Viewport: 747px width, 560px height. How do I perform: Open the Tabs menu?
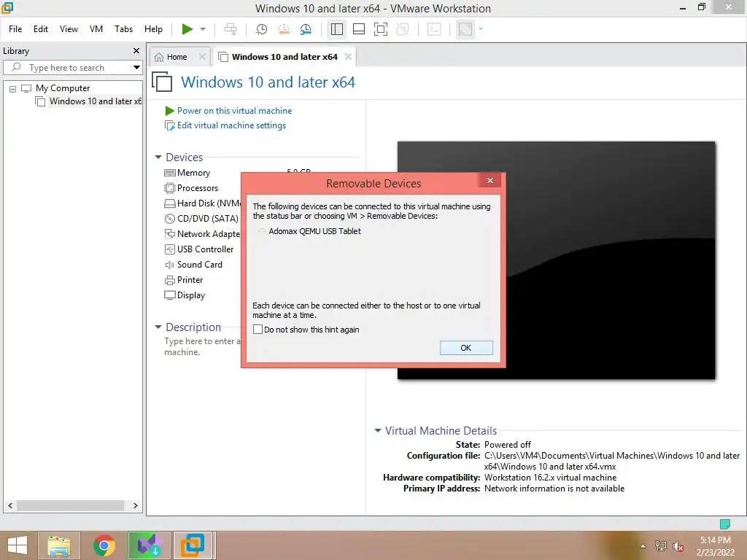click(x=123, y=29)
